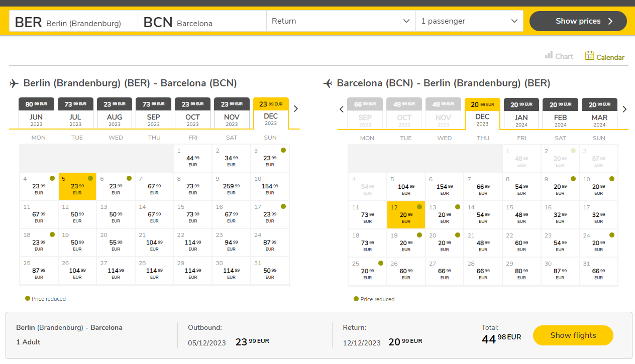Screen dimensions: 635x364
Task: Select outbound JUL 2023 month tab
Action: [75, 113]
